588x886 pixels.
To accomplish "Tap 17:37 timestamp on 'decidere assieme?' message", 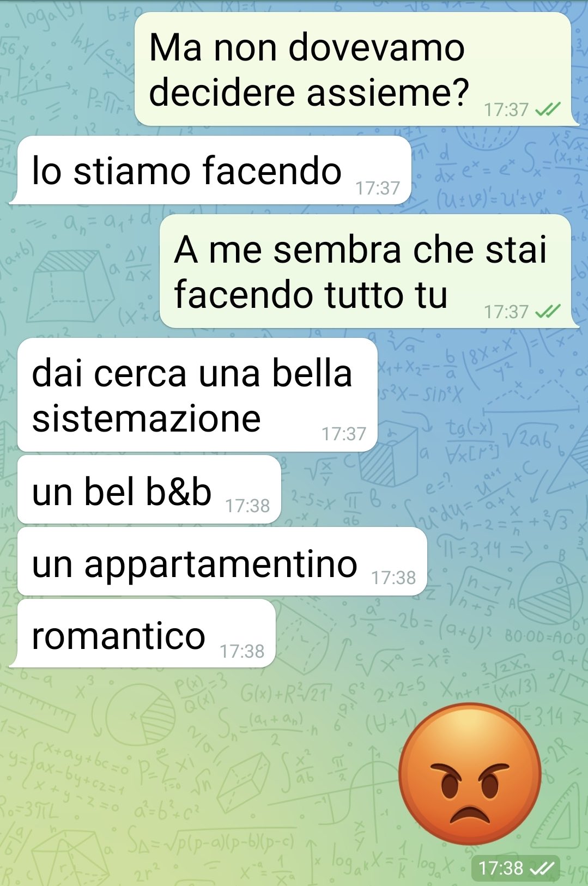I will pos(507,110).
